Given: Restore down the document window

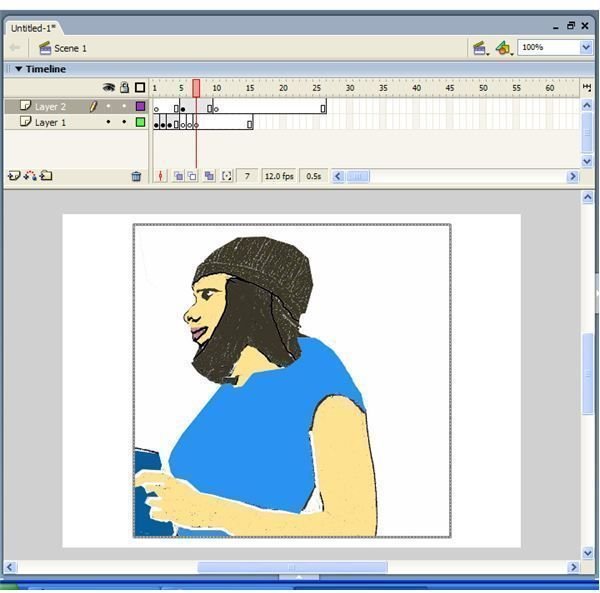Looking at the screenshot, I should click(571, 26).
